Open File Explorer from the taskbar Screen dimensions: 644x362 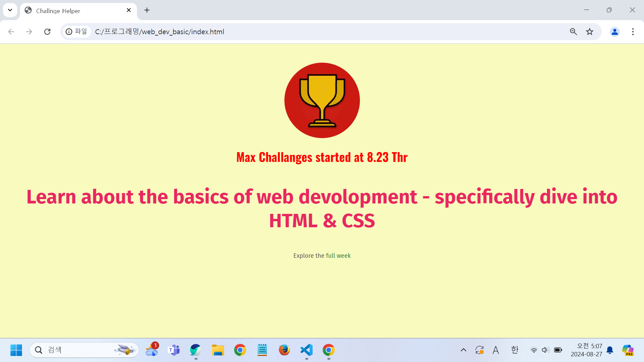coord(218,350)
